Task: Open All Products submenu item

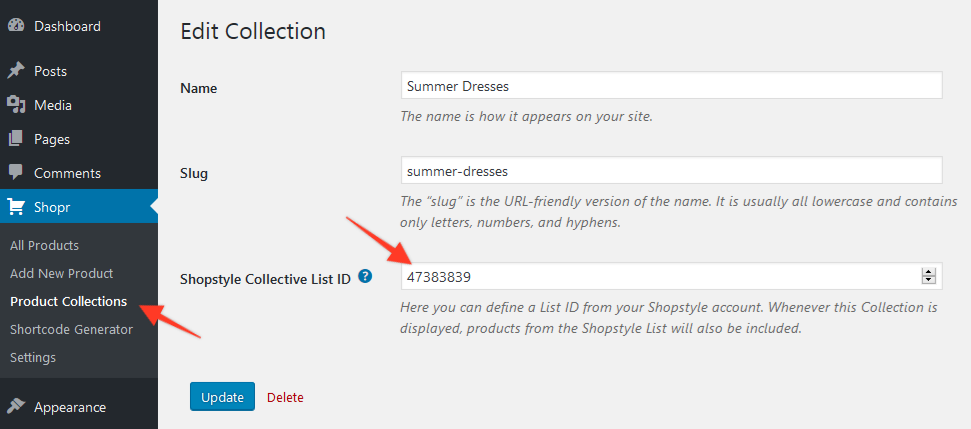Action: click(x=45, y=245)
